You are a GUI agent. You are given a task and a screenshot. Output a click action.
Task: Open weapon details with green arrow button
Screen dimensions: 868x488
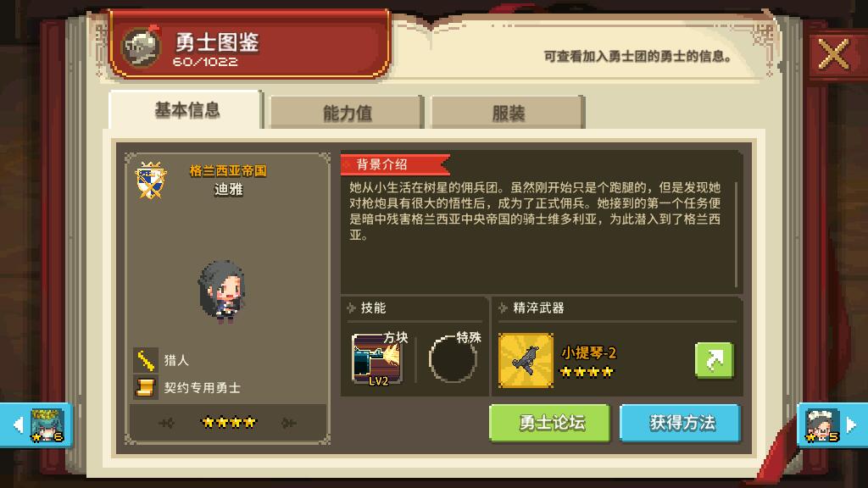coord(714,360)
